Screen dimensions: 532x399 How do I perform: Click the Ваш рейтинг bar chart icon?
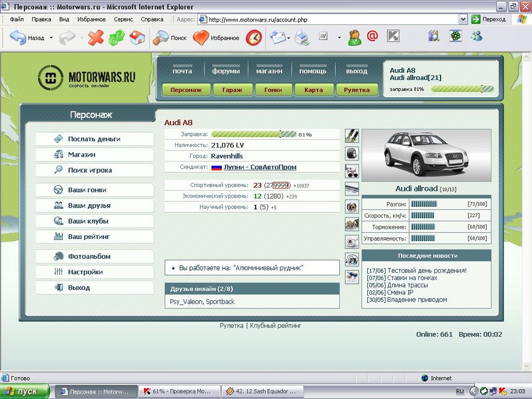[x=58, y=236]
